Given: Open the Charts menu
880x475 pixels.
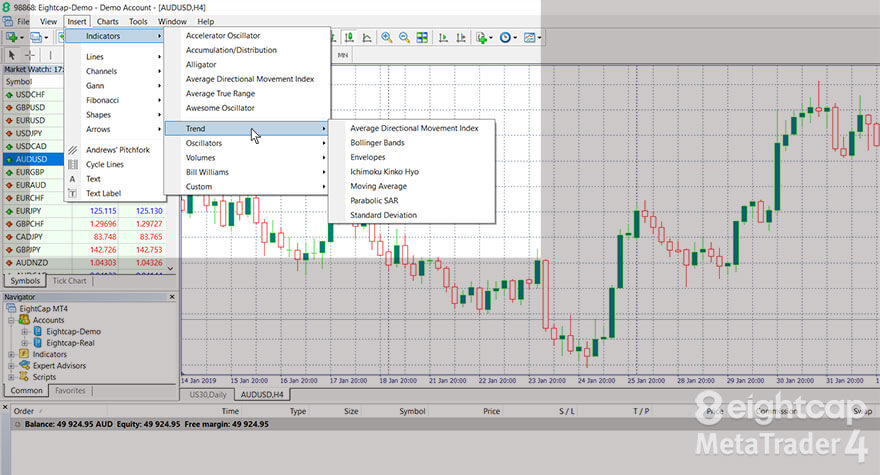Looking at the screenshot, I should [x=107, y=21].
